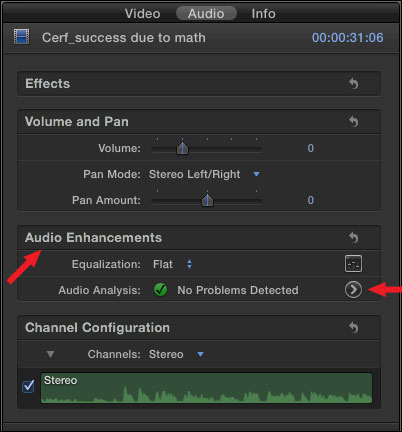Viewport: 402px width, 432px height.
Task: Select the Audio tab
Action: (x=206, y=14)
